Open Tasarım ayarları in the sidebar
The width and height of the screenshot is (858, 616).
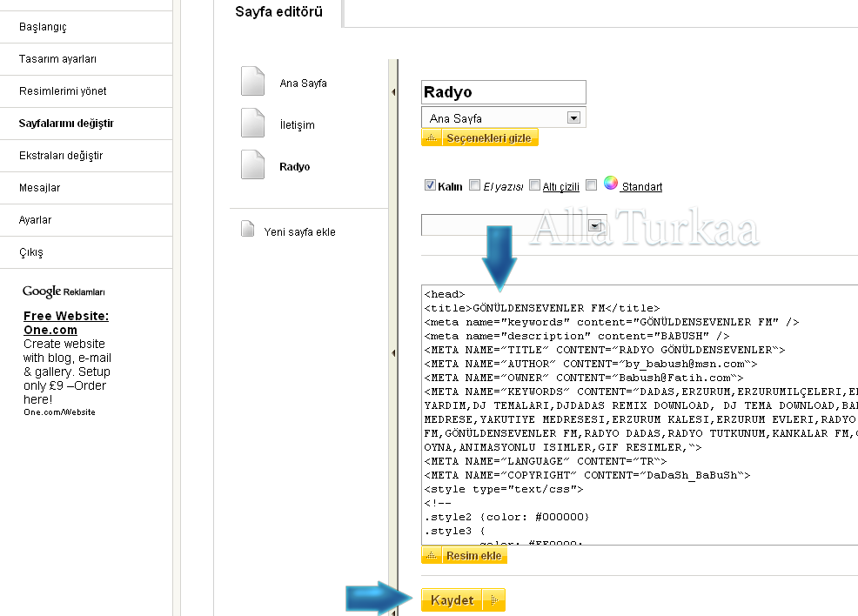tap(57, 59)
